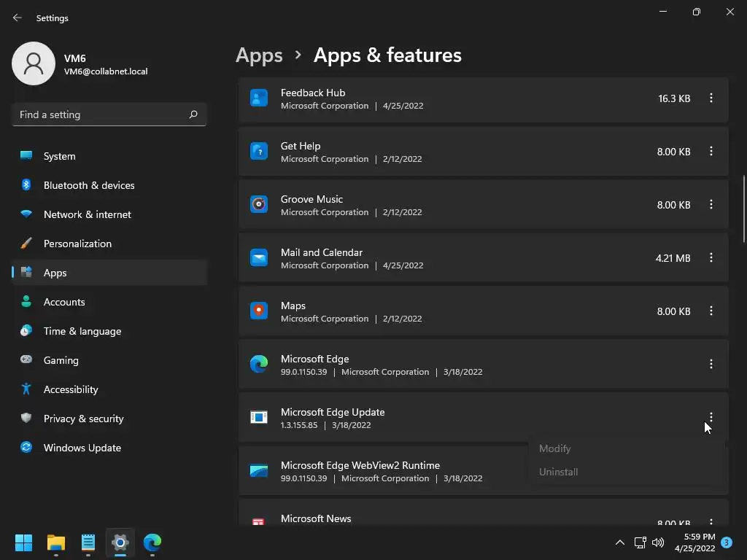Navigate back to Apps breadcrumb
Image resolution: width=747 pixels, height=560 pixels.
259,55
